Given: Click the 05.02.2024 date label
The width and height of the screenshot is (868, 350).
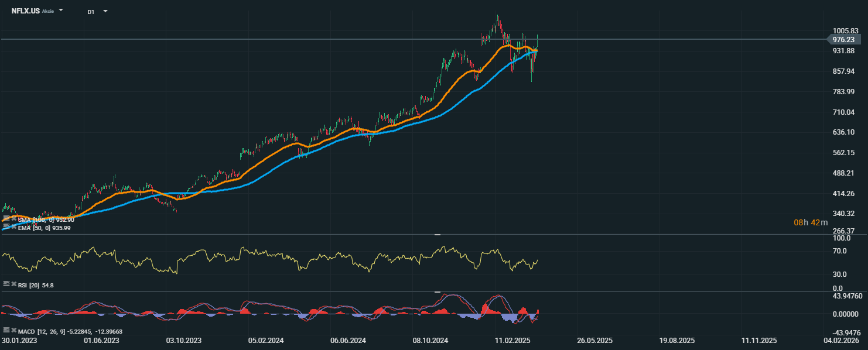Looking at the screenshot, I should pos(265,340).
